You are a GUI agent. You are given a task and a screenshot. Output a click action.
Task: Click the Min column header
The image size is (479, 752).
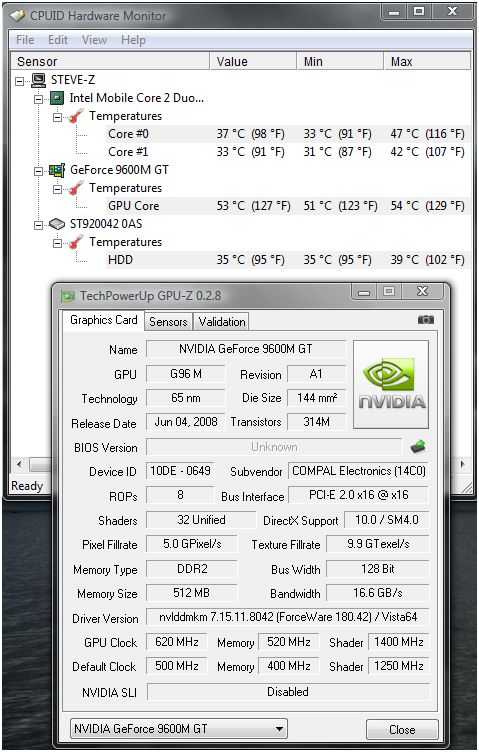pyautogui.click(x=340, y=61)
